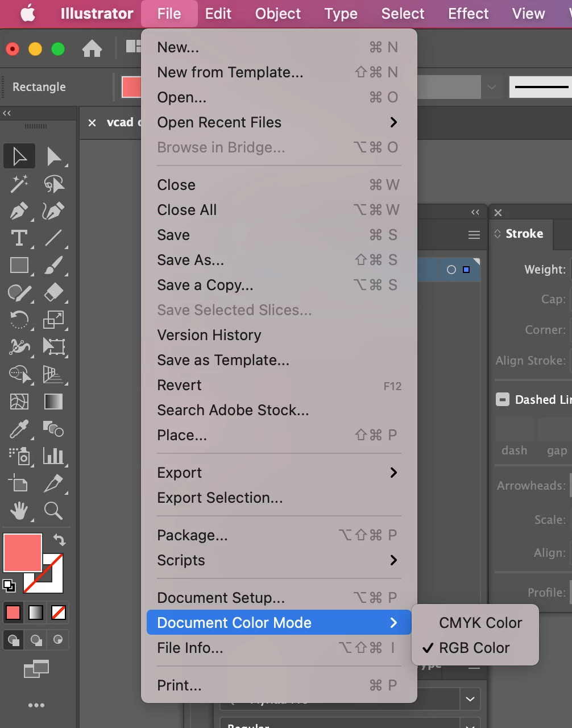Select the Gradient tool
This screenshot has width=572, height=728.
click(x=54, y=402)
